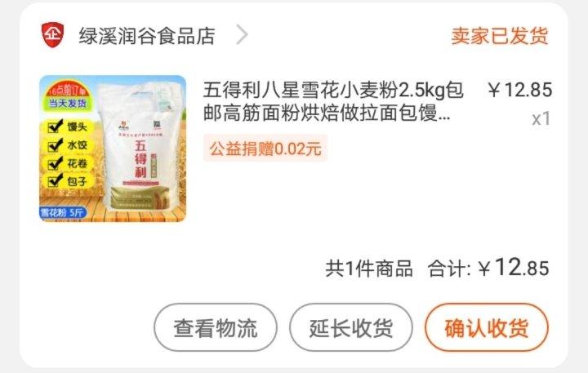This screenshot has width=588, height=373.
Task: Tap the 共1件商品 item count text
Action: [369, 269]
